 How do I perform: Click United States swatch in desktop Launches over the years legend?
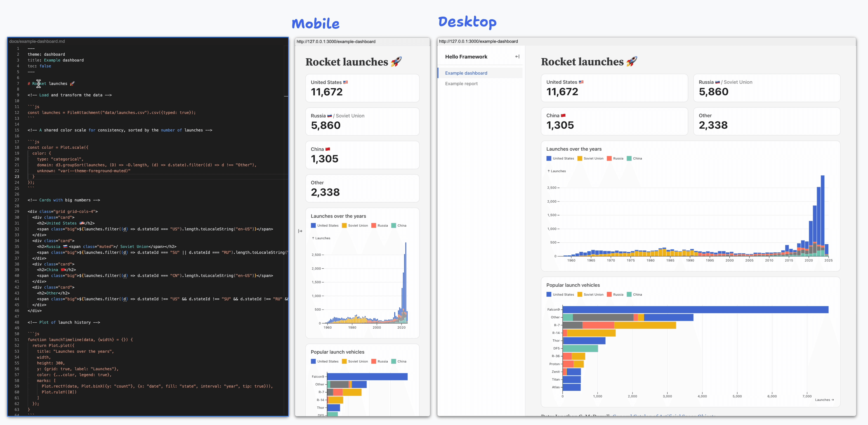coord(549,158)
